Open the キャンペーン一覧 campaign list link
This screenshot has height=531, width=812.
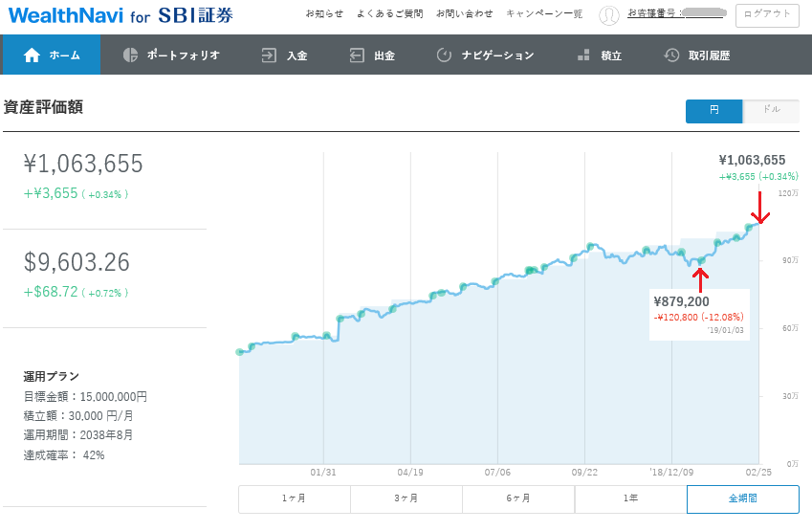[x=543, y=14]
